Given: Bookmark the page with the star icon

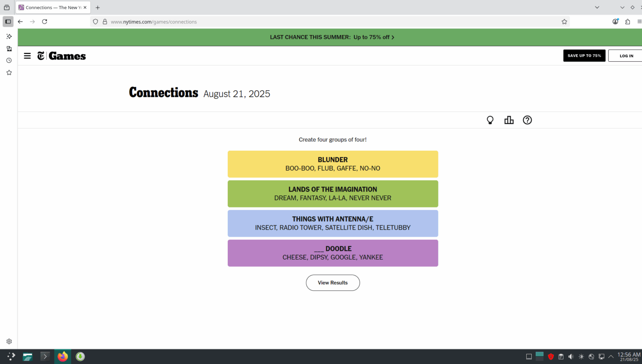Looking at the screenshot, I should click(x=564, y=21).
